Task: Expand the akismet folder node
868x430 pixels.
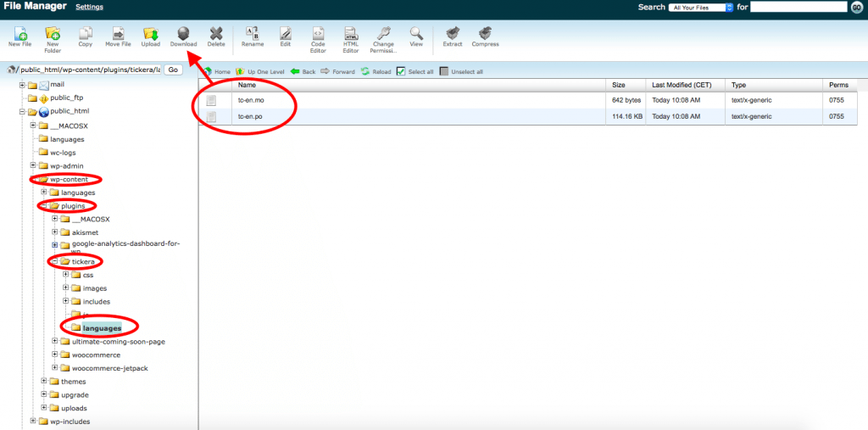Action: tap(55, 232)
